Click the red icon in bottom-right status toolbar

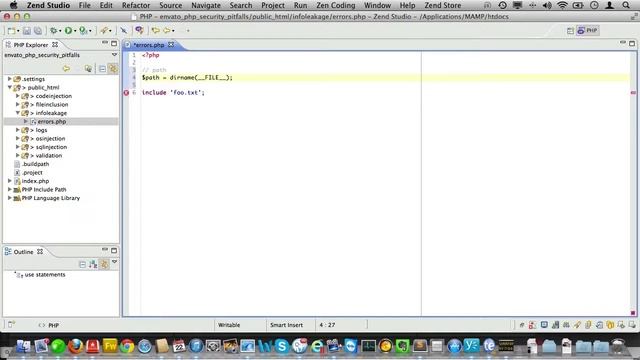532,325
